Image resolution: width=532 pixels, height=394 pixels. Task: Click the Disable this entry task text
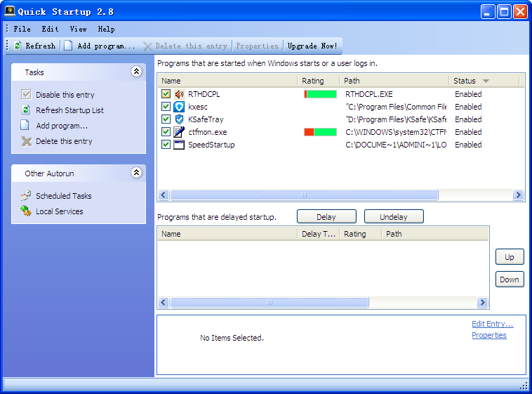click(x=65, y=95)
